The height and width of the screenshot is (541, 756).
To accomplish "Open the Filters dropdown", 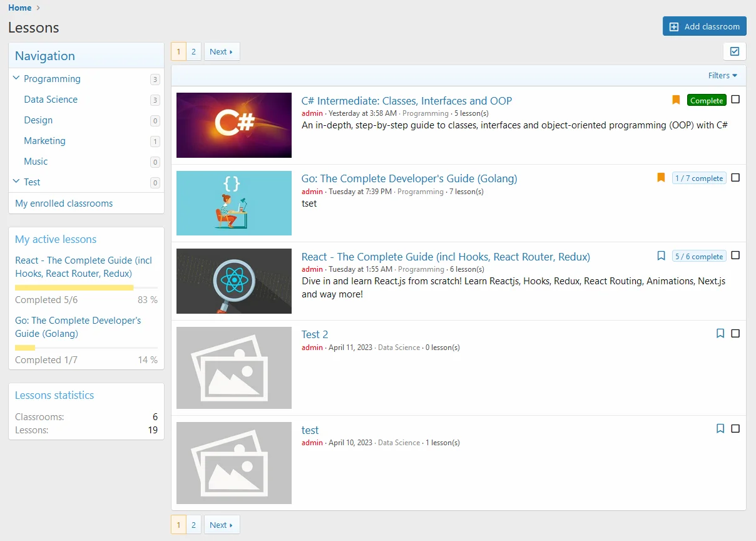I will (722, 75).
